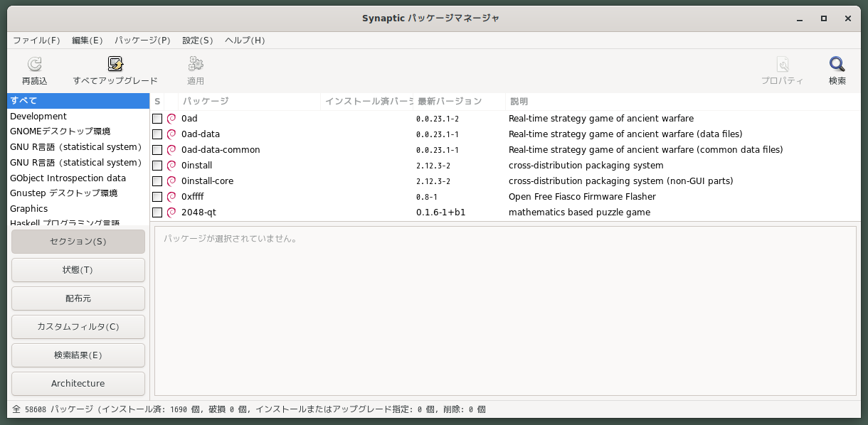Toggle status checkbox for 2048-qt
Screen dimensions: 868x425
(x=157, y=212)
